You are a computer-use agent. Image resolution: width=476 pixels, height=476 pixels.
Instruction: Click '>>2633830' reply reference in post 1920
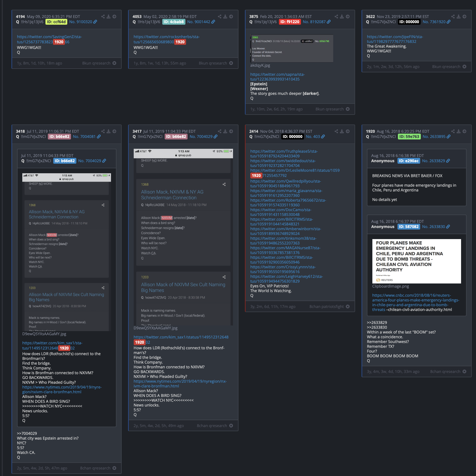point(377,327)
